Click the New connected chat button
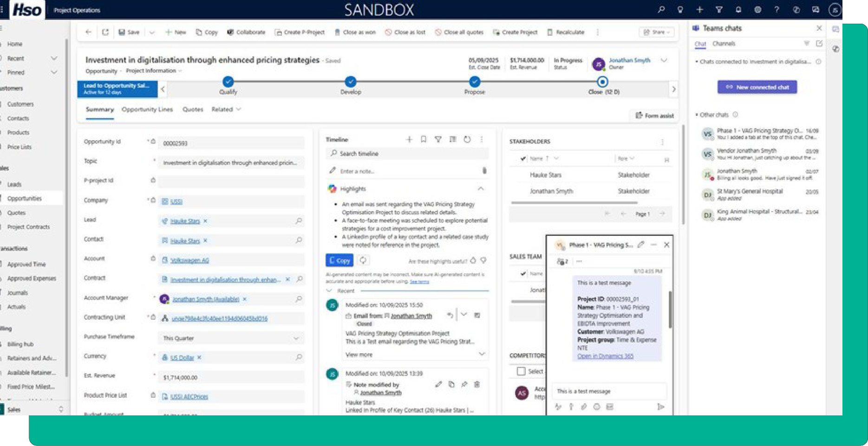 pyautogui.click(x=757, y=87)
